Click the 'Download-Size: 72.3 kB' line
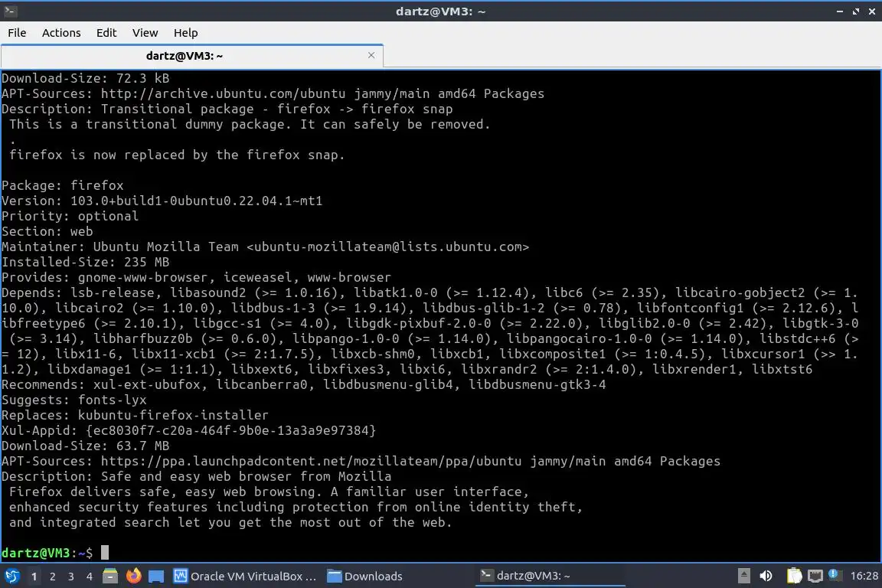 pos(86,78)
